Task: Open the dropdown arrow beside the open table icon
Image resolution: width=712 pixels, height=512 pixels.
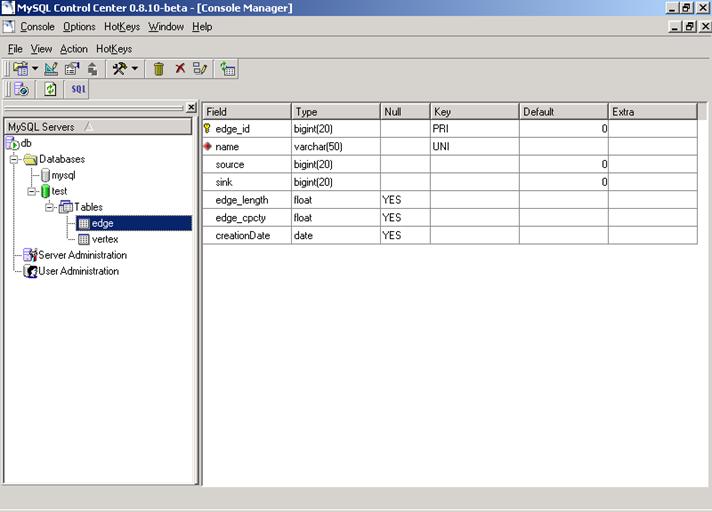Action: coord(35,69)
